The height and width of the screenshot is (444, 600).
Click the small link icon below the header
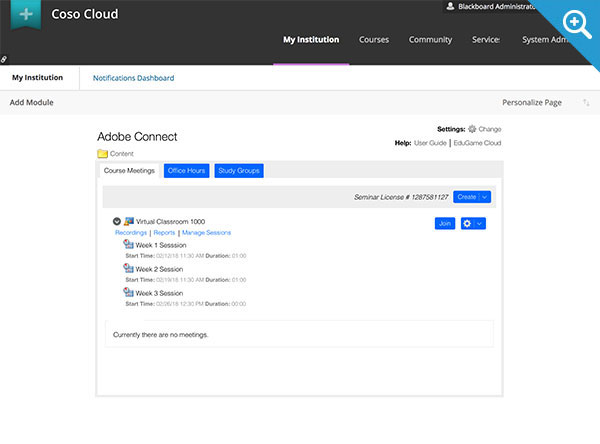[x=4, y=59]
